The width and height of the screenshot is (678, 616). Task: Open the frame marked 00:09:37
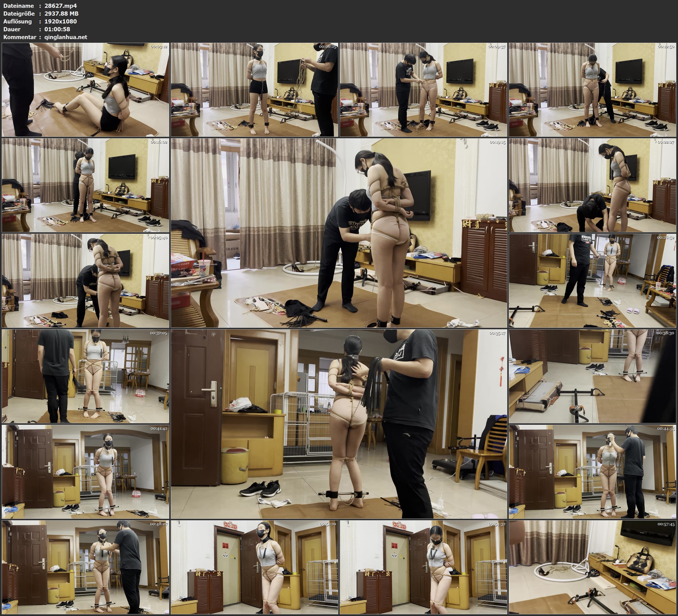point(423,89)
